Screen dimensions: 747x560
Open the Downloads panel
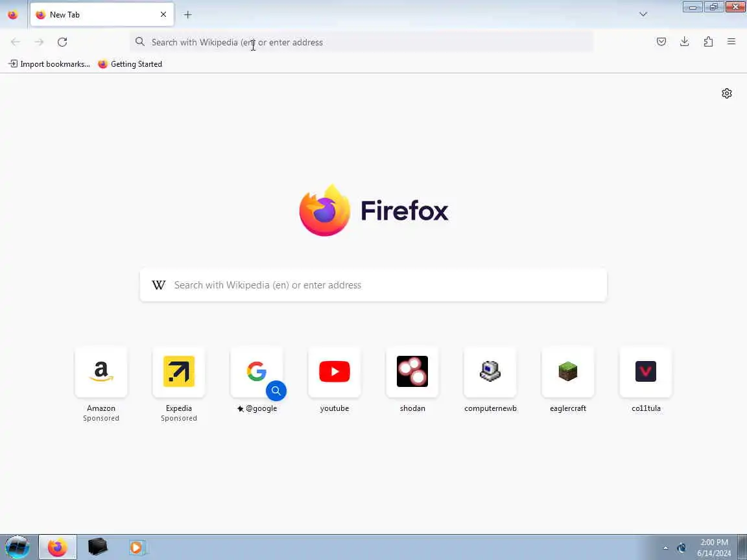pyautogui.click(x=685, y=41)
